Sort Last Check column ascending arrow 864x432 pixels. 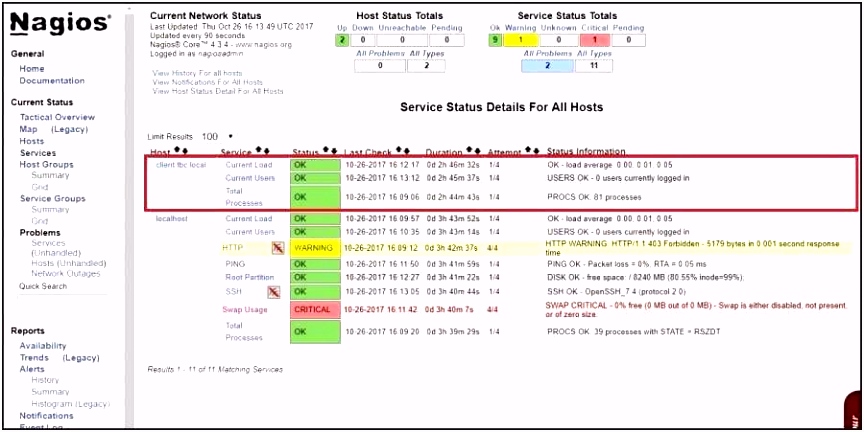point(399,150)
